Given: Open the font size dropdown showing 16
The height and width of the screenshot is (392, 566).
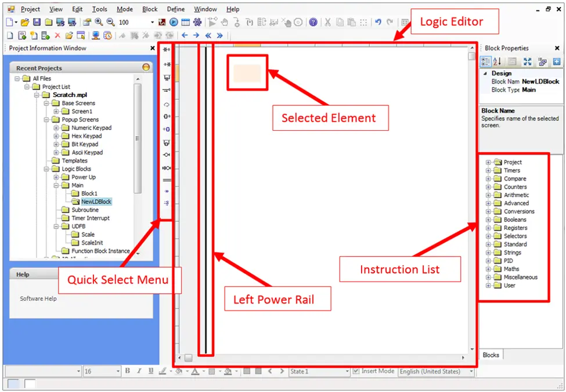Looking at the screenshot, I should pos(118,372).
